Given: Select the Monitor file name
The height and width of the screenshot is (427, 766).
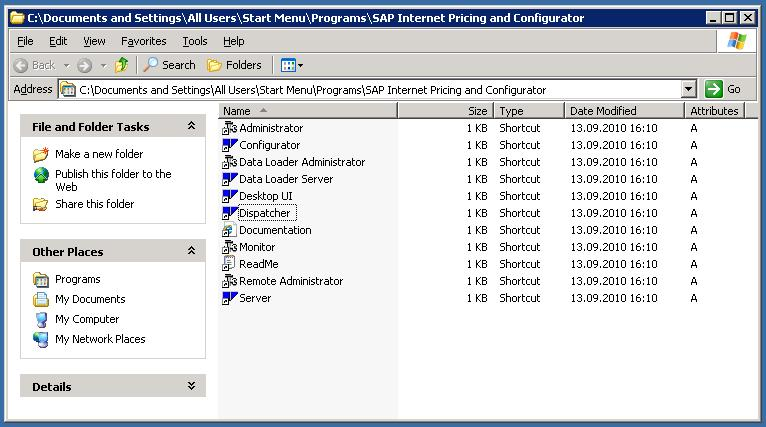Looking at the screenshot, I should pyautogui.click(x=257, y=247).
